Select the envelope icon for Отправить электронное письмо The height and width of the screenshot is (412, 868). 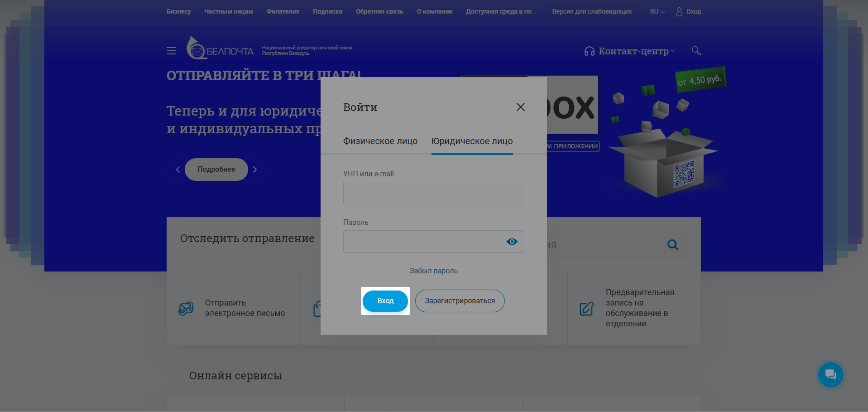coord(186,308)
